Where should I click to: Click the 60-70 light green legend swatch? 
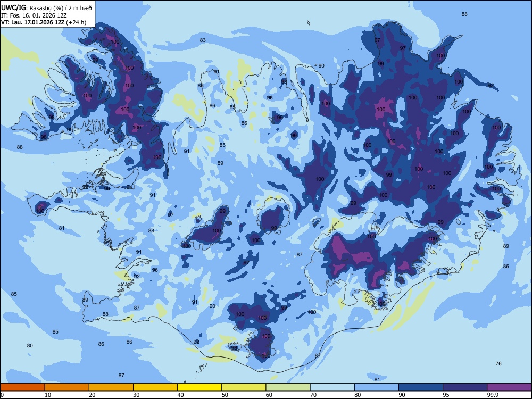coord(288,387)
